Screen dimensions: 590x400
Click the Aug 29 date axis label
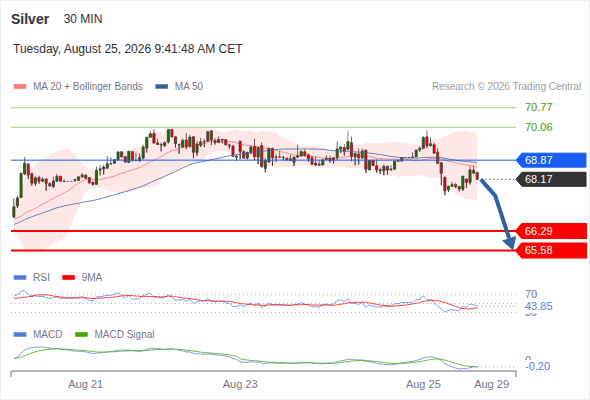(492, 385)
